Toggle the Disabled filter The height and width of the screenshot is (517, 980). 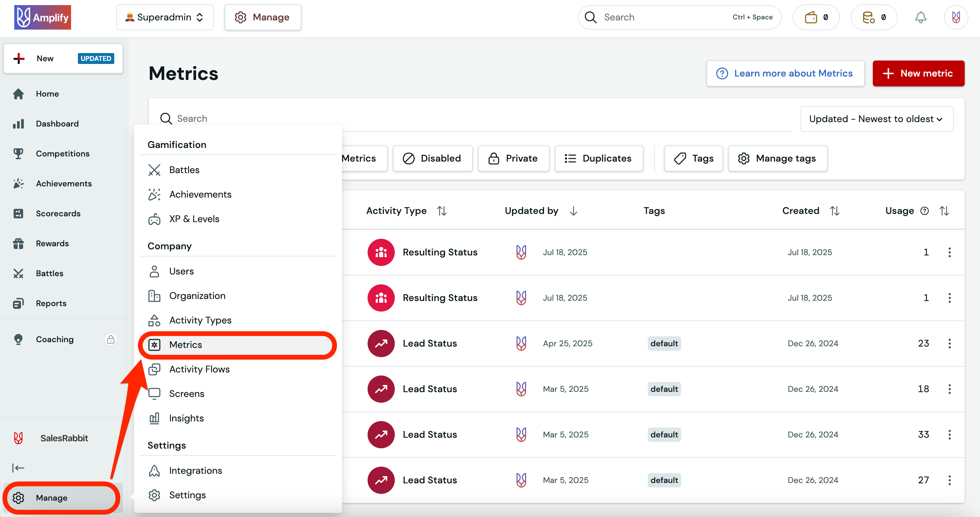[x=432, y=158]
